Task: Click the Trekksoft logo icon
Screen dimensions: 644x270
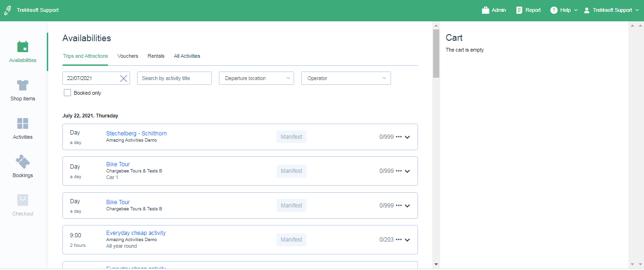Action: [8, 10]
